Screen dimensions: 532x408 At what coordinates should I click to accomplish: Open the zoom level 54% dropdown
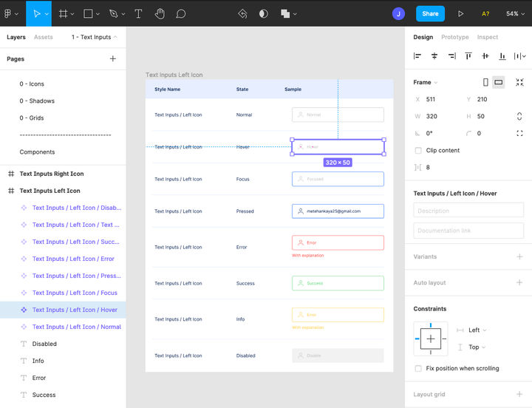click(515, 13)
